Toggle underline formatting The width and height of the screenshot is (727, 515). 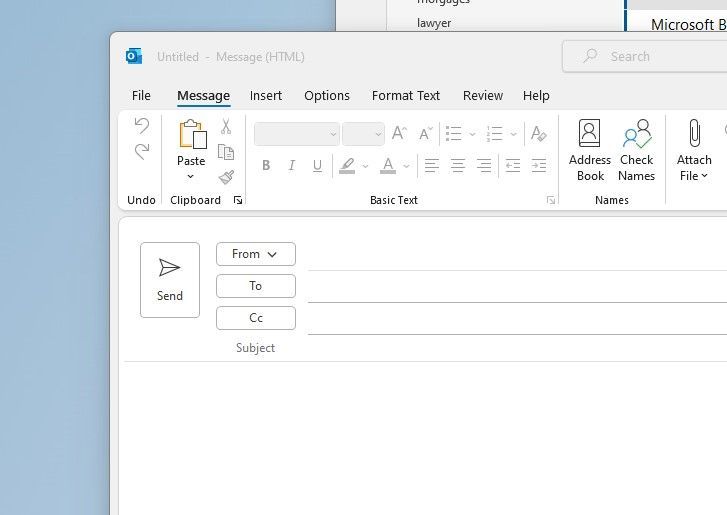(x=317, y=165)
